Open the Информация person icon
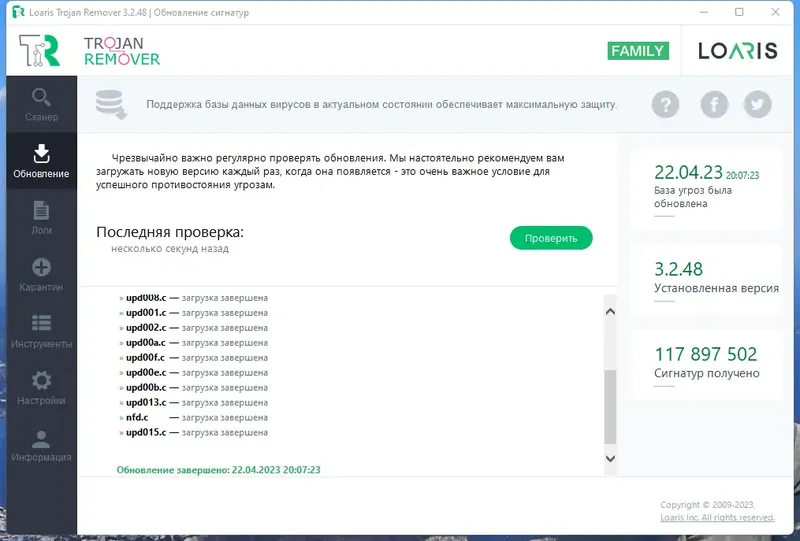This screenshot has height=541, width=800. coord(41,439)
